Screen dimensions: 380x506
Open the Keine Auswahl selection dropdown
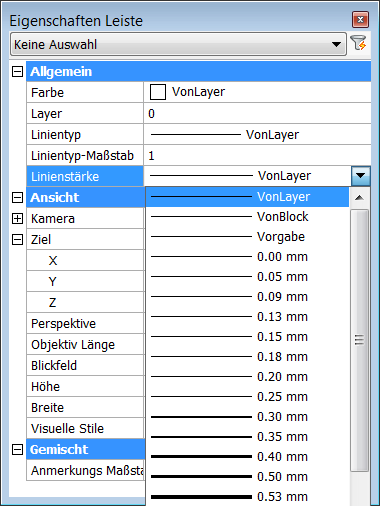point(178,44)
